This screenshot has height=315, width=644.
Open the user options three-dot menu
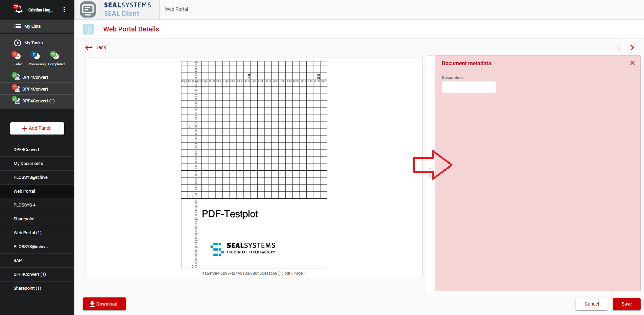[x=64, y=10]
